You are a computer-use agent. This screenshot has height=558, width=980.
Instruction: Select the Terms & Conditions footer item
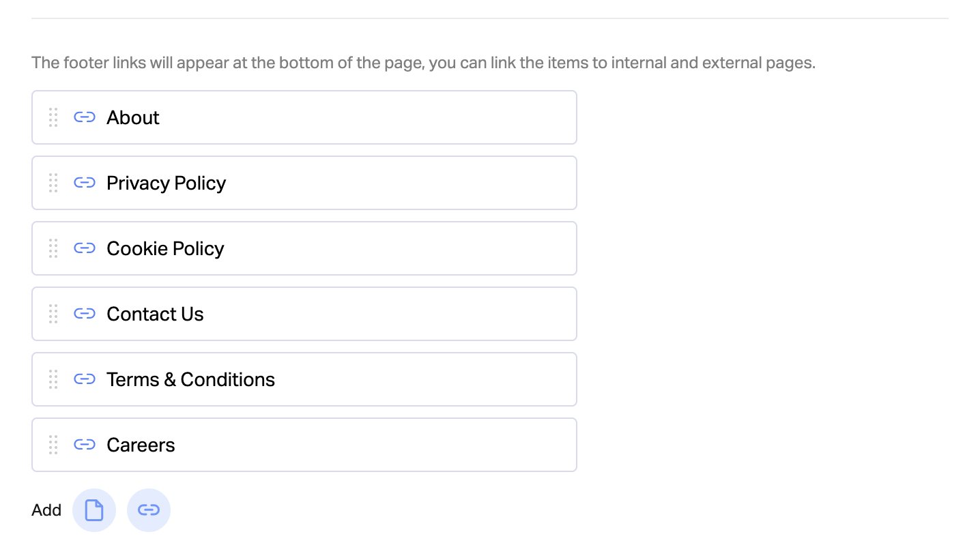click(x=304, y=379)
